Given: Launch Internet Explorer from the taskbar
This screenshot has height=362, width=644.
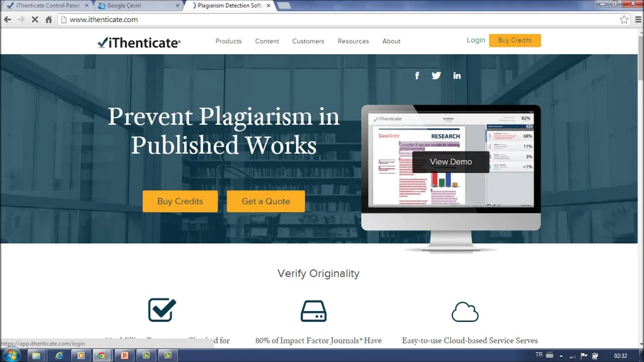Looking at the screenshot, I should tap(59, 355).
